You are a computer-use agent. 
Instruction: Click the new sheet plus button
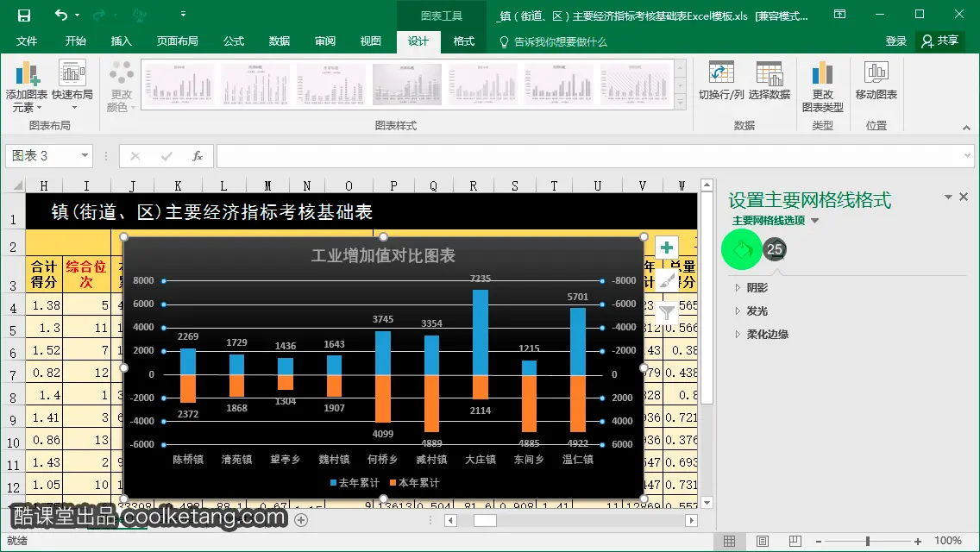pyautogui.click(x=301, y=520)
